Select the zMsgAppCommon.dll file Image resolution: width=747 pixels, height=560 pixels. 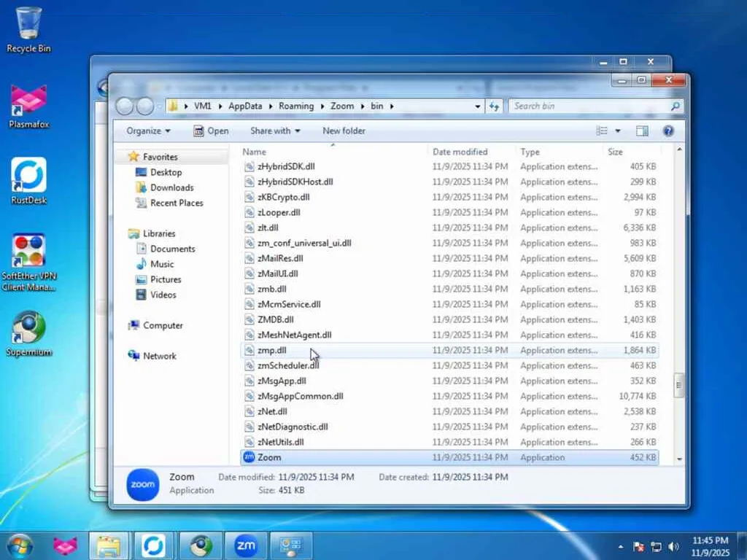click(x=449, y=396)
